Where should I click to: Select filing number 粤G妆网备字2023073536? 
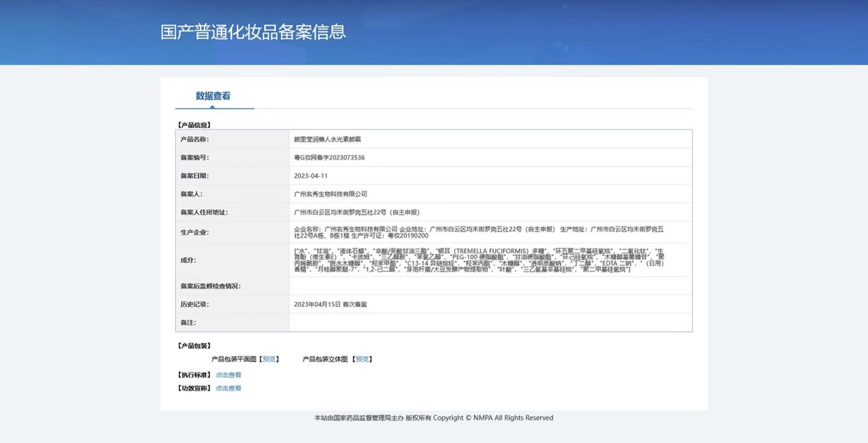tap(329, 158)
